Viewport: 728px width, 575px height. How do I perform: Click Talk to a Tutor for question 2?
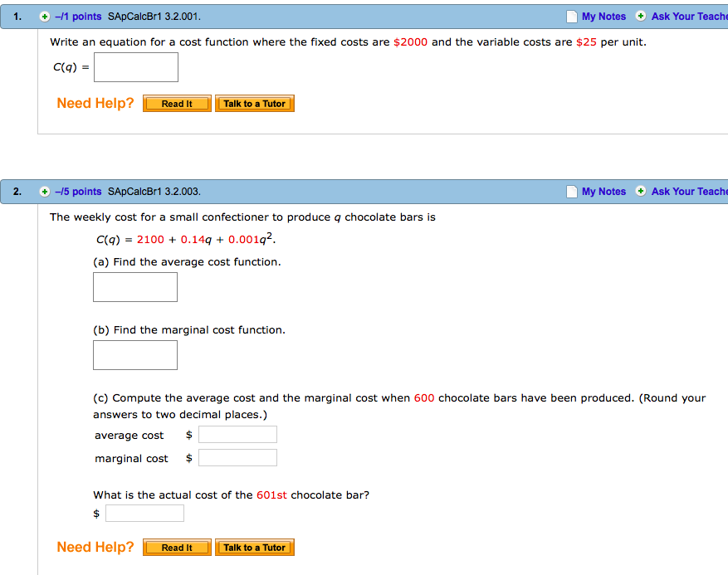click(255, 547)
